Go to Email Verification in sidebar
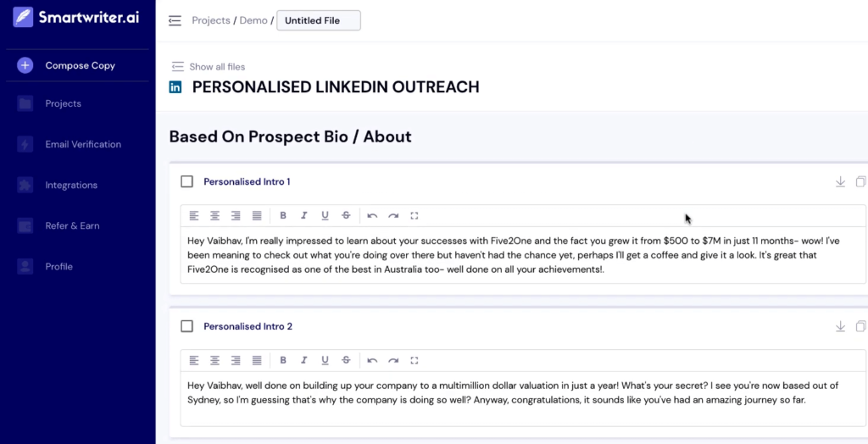 click(82, 144)
